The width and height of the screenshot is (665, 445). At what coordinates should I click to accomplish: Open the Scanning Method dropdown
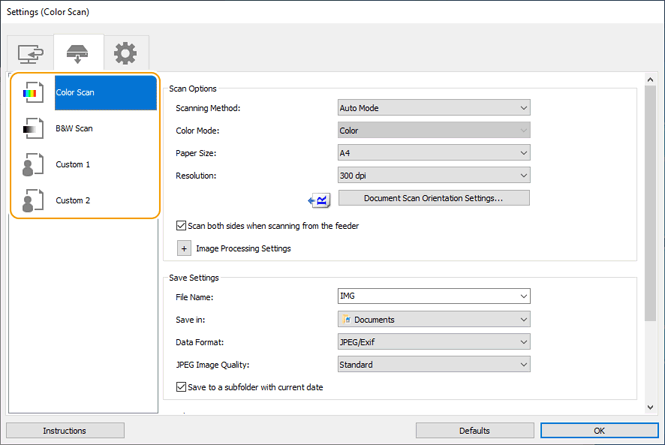pos(433,108)
